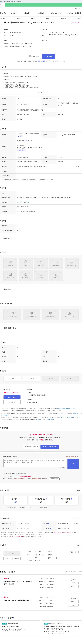
Task: Click the 고용24 site logo
Action: pos(3,13)
